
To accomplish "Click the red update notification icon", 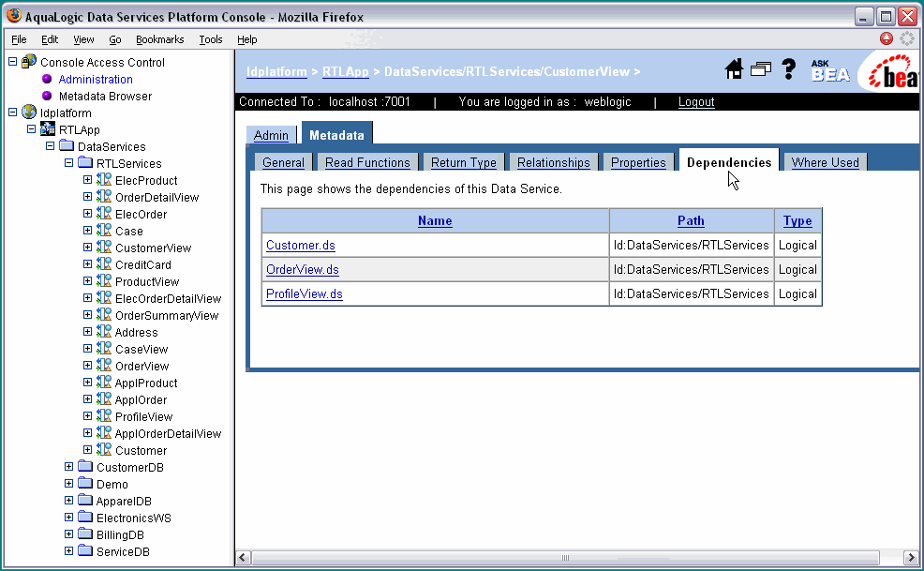I will (x=887, y=39).
